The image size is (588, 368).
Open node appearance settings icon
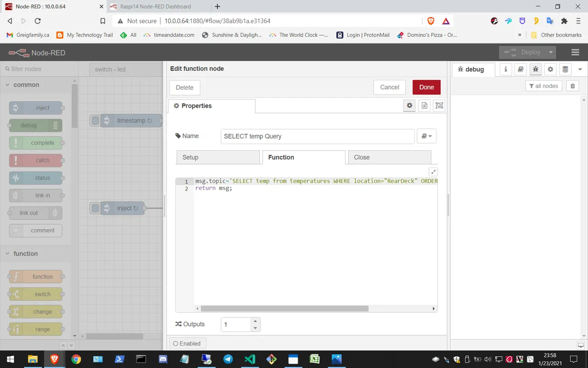coord(439,105)
